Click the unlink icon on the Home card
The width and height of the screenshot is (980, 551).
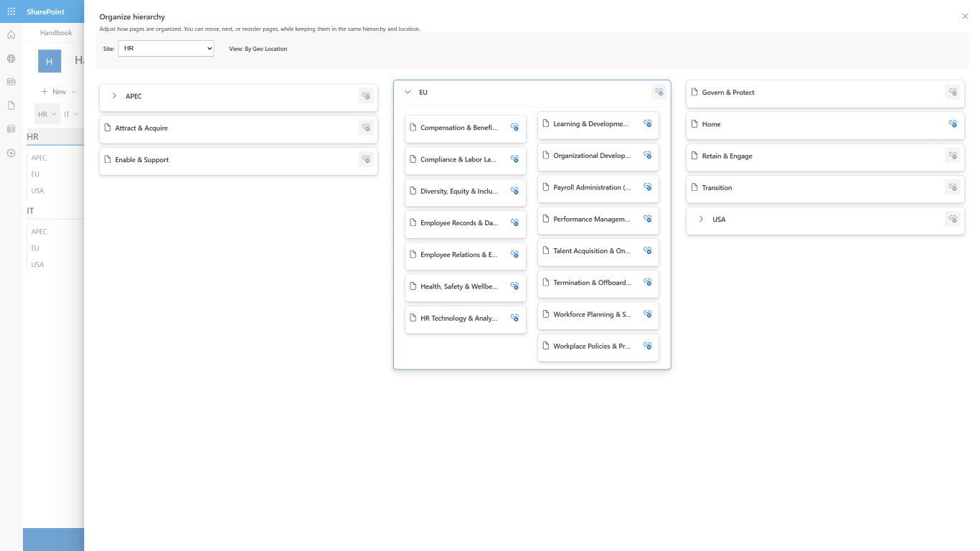tap(953, 124)
